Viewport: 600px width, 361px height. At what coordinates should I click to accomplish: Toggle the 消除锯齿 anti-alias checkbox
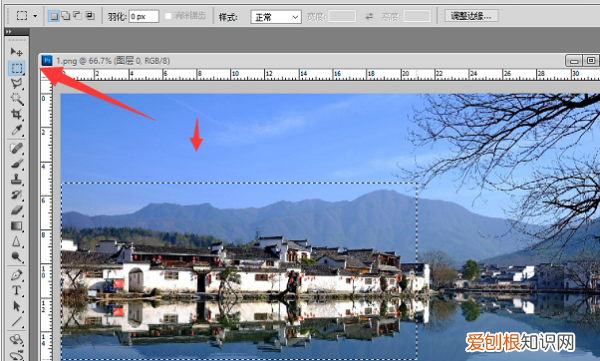[168, 16]
